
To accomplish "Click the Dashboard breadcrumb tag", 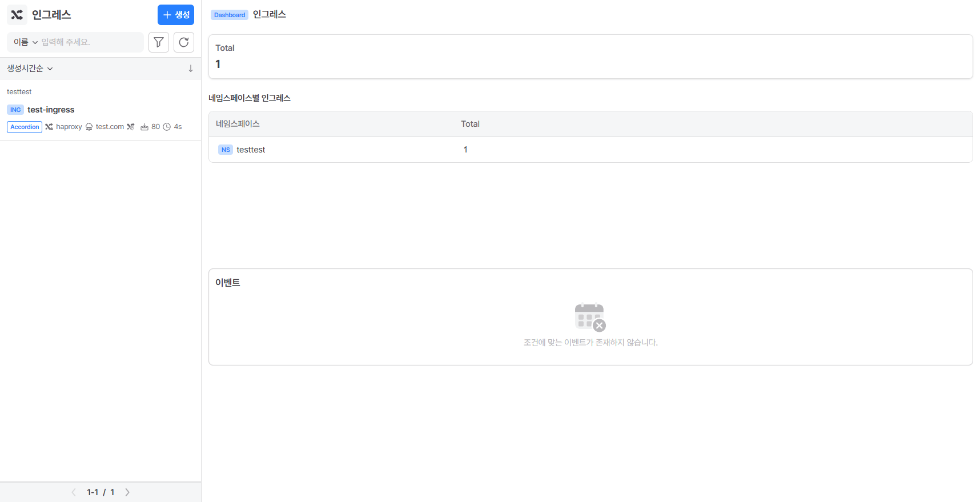I will point(230,15).
